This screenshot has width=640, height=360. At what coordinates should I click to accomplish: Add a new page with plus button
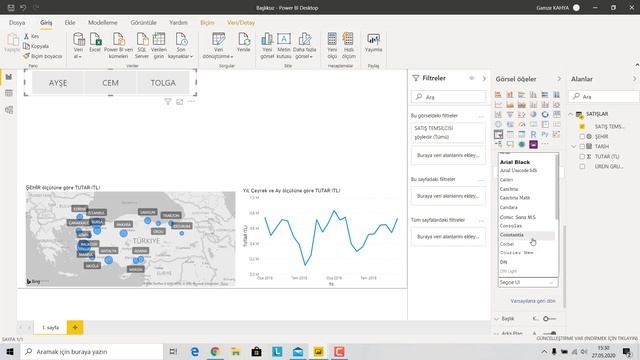tap(75, 327)
